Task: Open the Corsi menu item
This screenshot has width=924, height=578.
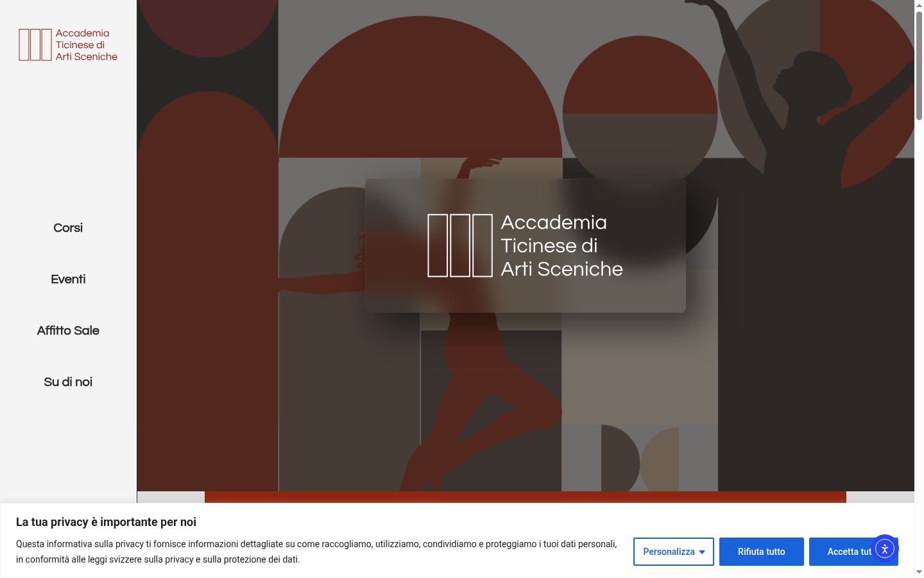Action: coord(68,228)
